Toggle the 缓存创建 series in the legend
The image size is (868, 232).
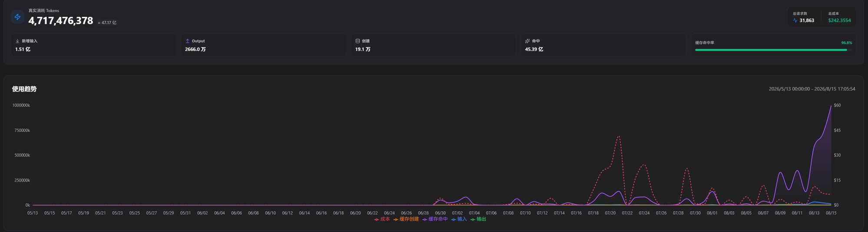(406, 219)
